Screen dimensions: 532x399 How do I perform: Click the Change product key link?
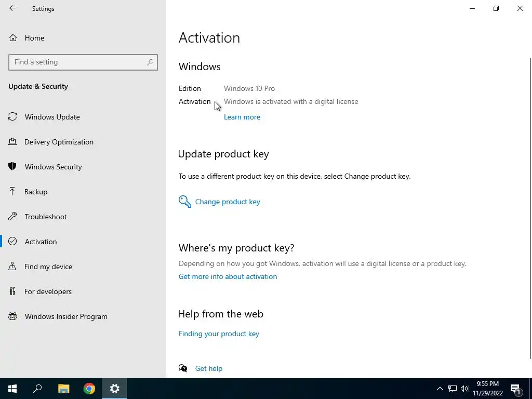pyautogui.click(x=228, y=202)
